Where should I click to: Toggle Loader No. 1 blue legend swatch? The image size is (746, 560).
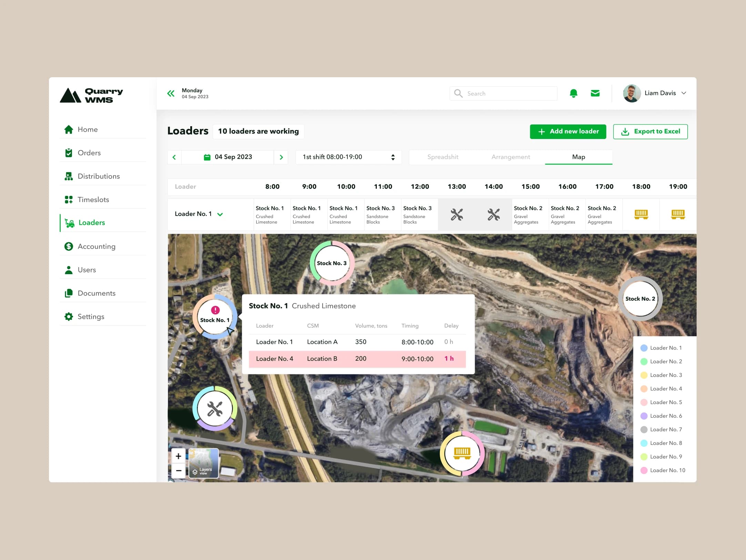[x=644, y=348]
